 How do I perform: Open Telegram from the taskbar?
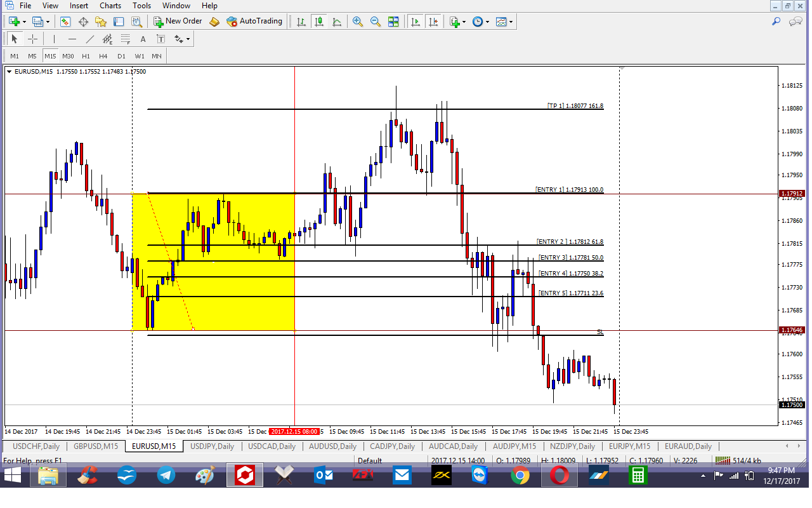coord(166,475)
